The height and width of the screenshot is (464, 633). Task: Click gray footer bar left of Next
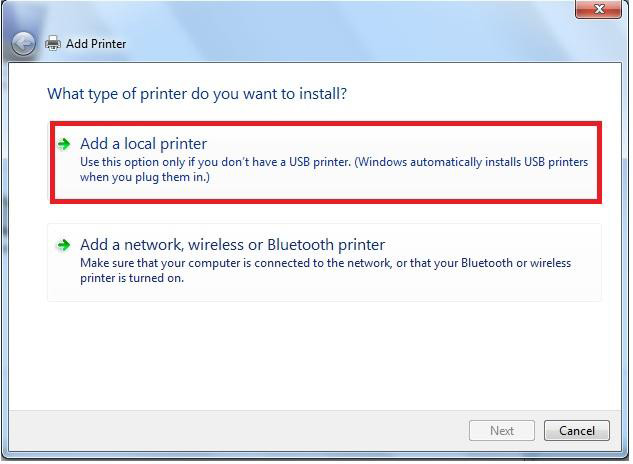238,430
